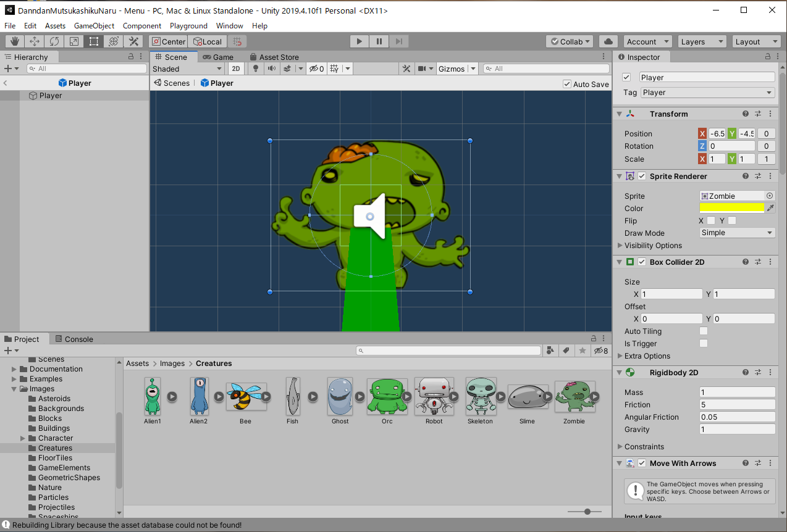The width and height of the screenshot is (787, 532).
Task: Toggle Flip Y checkbox
Action: (732, 220)
